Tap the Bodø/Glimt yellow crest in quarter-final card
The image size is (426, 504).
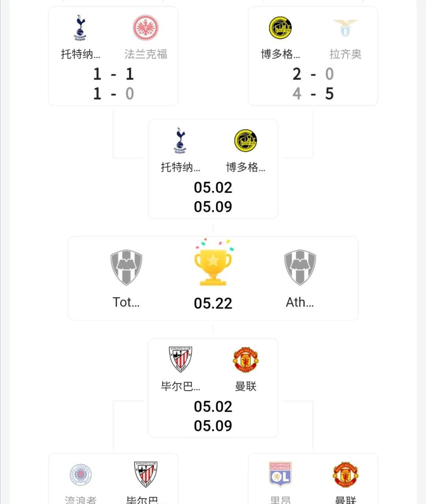click(280, 28)
